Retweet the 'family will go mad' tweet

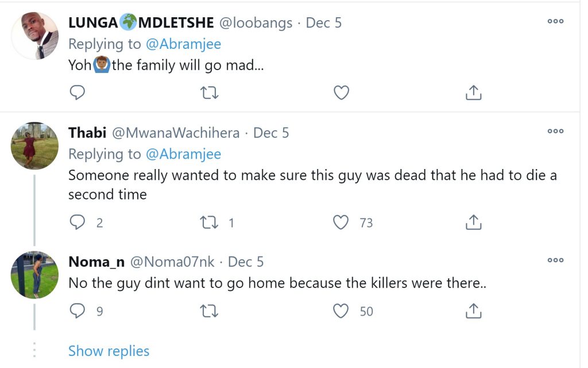(209, 93)
